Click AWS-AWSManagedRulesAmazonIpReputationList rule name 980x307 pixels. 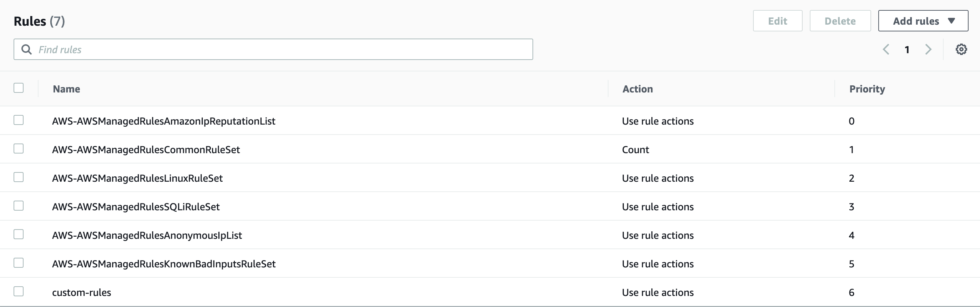163,121
